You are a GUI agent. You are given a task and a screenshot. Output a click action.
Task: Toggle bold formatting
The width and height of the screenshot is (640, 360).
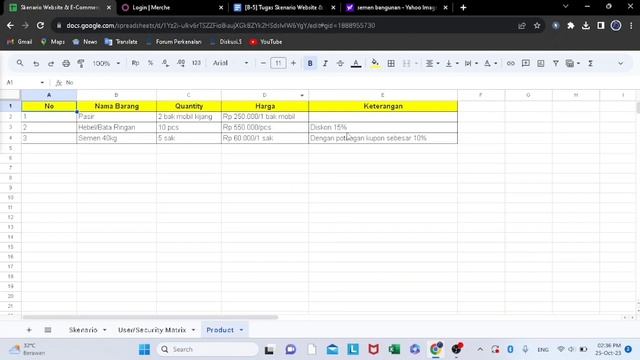click(x=310, y=63)
